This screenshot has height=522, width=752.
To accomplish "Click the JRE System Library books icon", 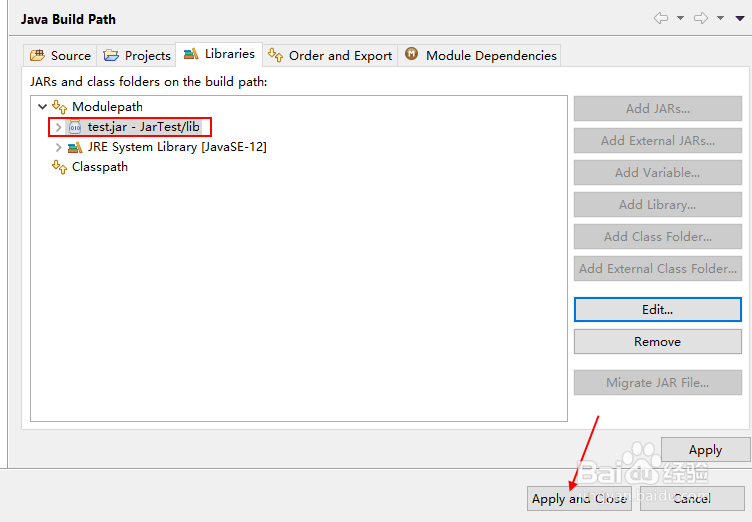I will (x=75, y=147).
